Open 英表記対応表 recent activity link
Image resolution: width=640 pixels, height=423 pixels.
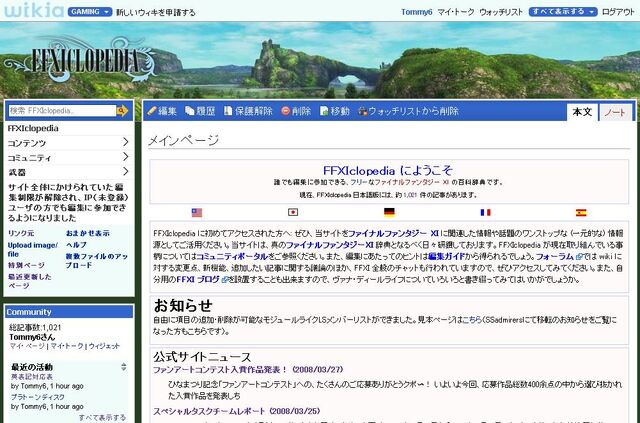pos(32,376)
